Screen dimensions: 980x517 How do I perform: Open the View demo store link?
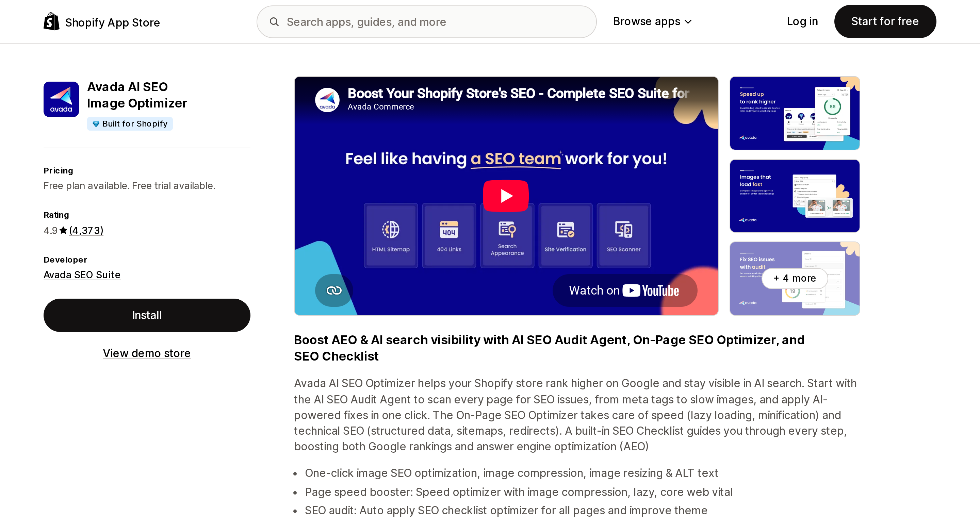147,353
